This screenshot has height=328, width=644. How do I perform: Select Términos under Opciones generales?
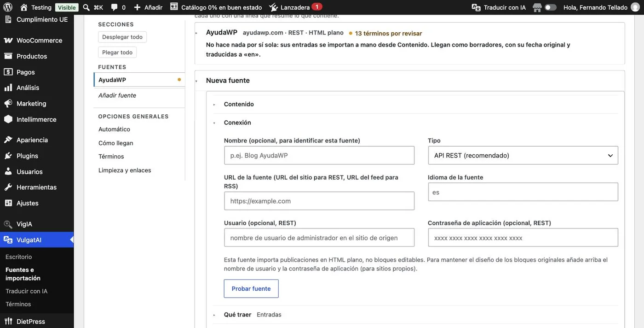click(x=111, y=157)
